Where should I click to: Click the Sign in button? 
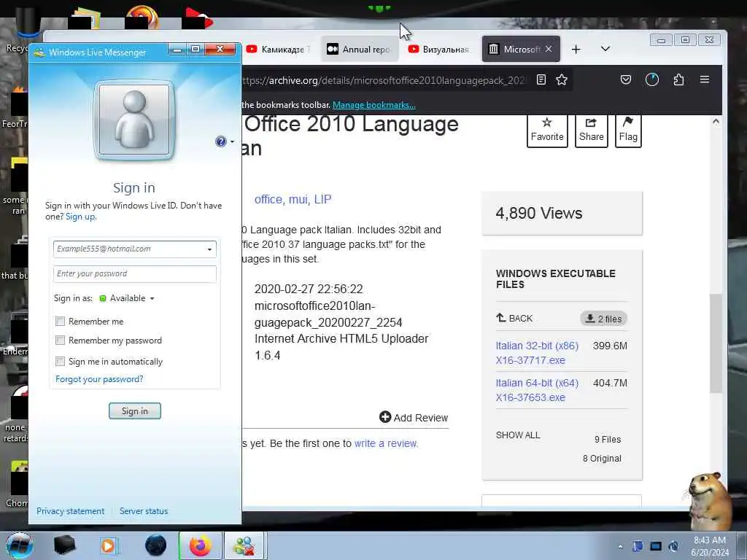click(135, 411)
